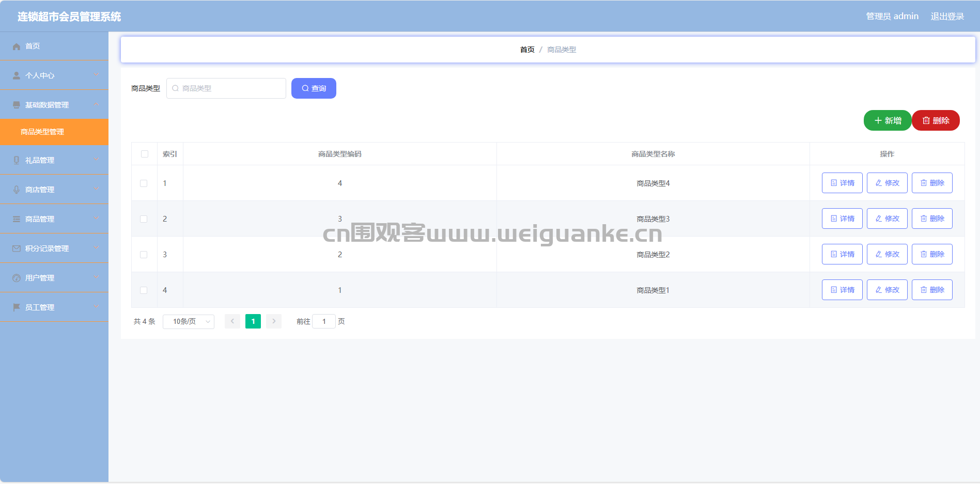Open 详情 for 商品类型3
Image resolution: width=980 pixels, height=484 pixels.
[x=842, y=218]
